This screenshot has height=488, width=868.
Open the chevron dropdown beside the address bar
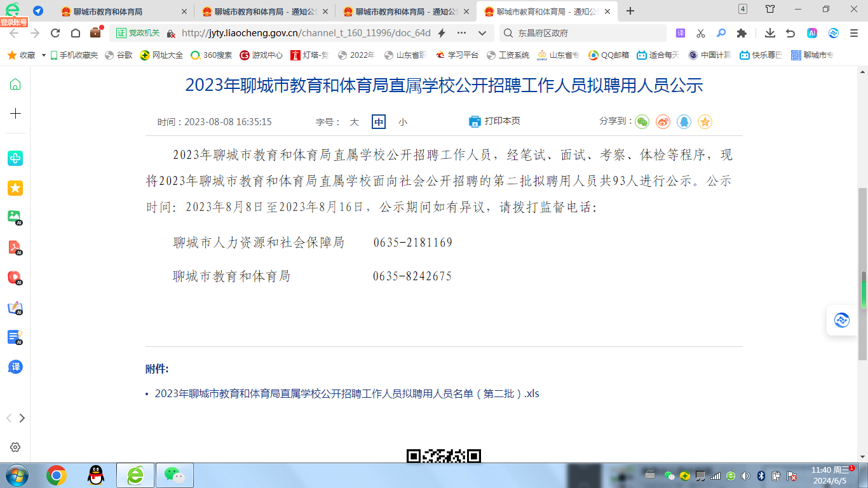[x=481, y=32]
